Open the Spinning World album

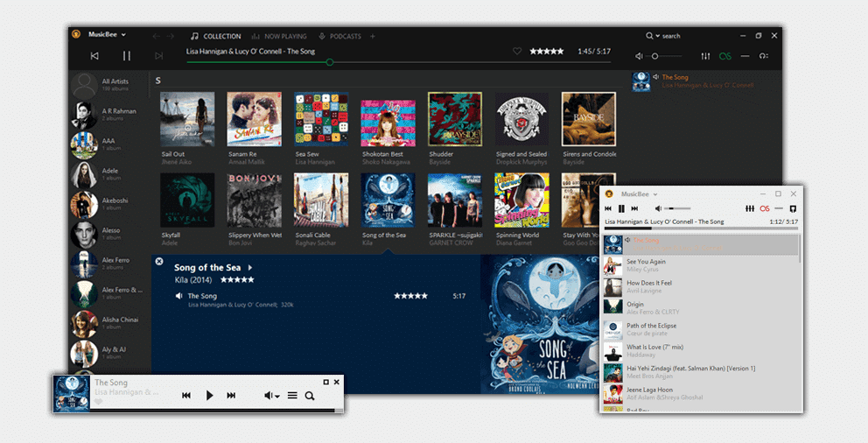(522, 200)
